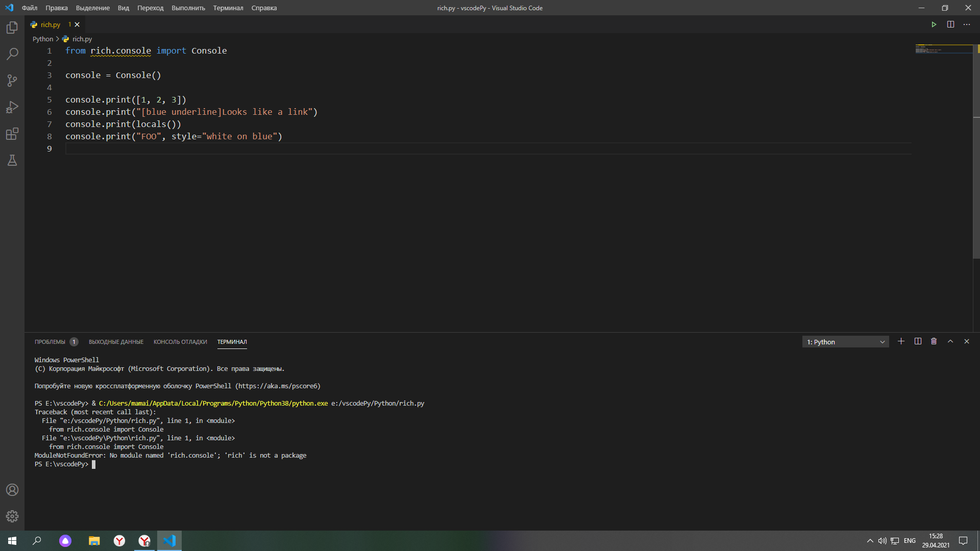The image size is (980, 551).
Task: Open Windows taskbar search
Action: point(37,541)
